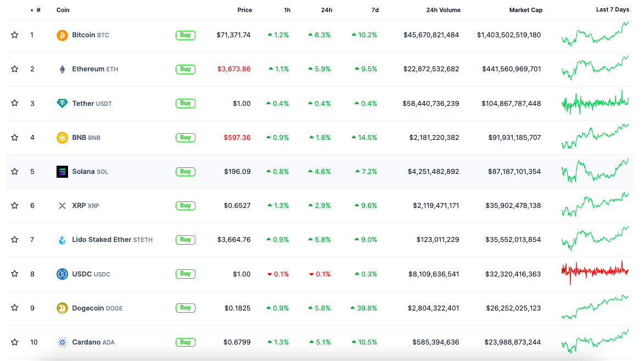Click the Dogecoin dog logo icon

click(x=62, y=308)
